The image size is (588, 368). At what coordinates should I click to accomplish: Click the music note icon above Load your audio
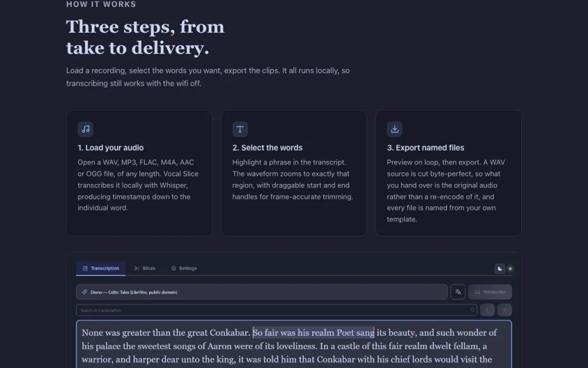(x=86, y=129)
